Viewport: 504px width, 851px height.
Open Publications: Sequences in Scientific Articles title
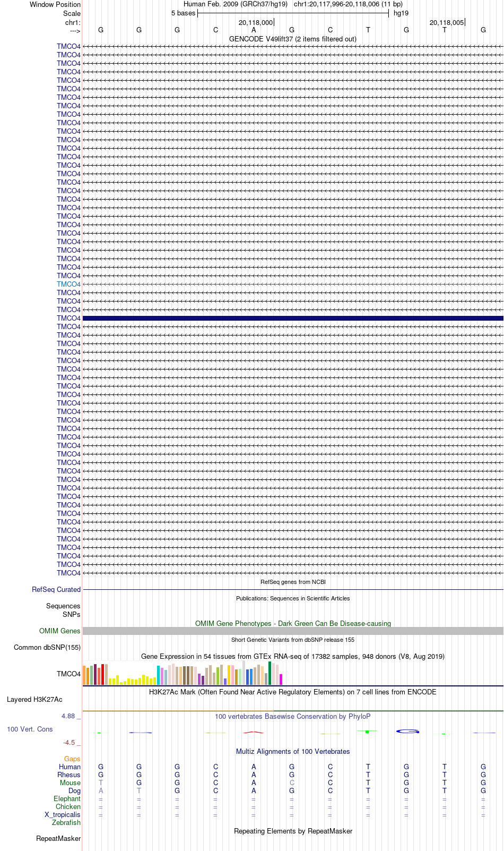(293, 598)
